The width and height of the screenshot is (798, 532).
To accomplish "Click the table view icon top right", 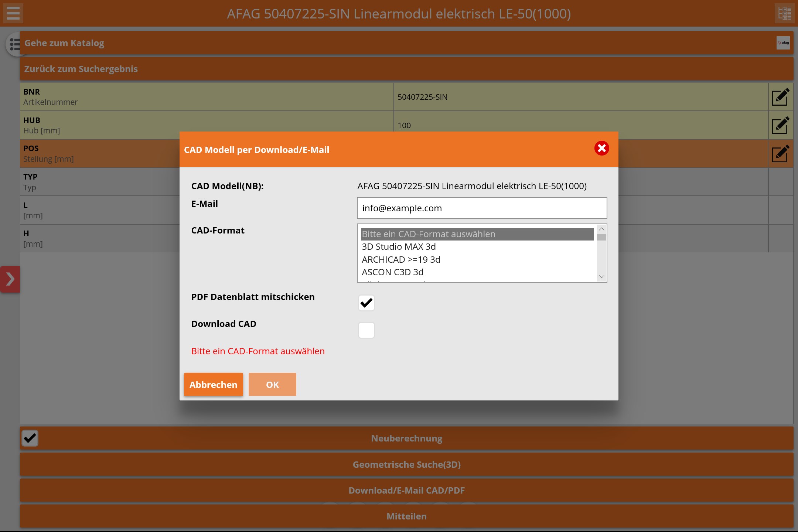I will pos(784,13).
